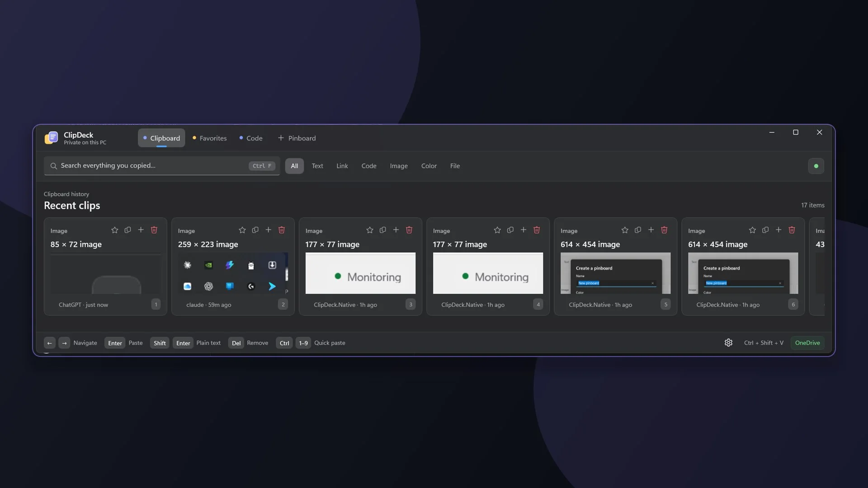Select Monitoring thumbnail of clip 4
This screenshot has width=868, height=488.
pos(488,273)
